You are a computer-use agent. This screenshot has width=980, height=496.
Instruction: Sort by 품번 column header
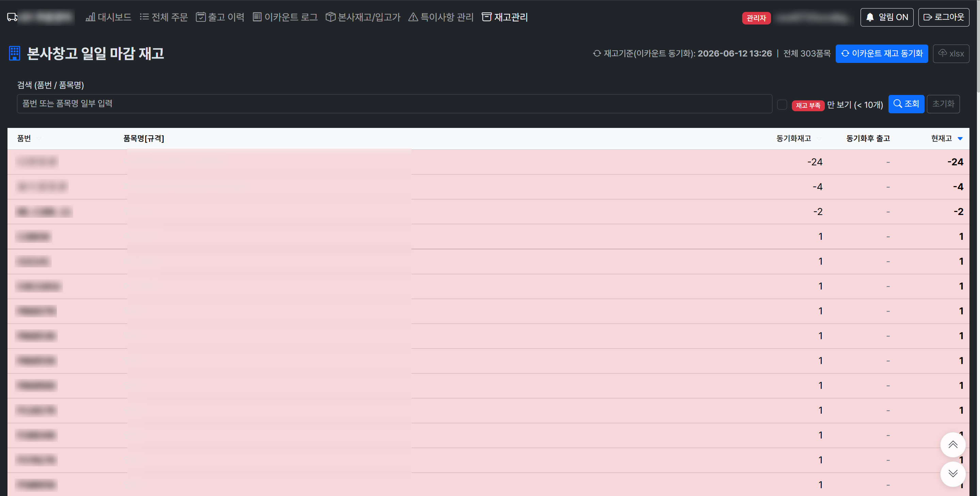point(24,138)
